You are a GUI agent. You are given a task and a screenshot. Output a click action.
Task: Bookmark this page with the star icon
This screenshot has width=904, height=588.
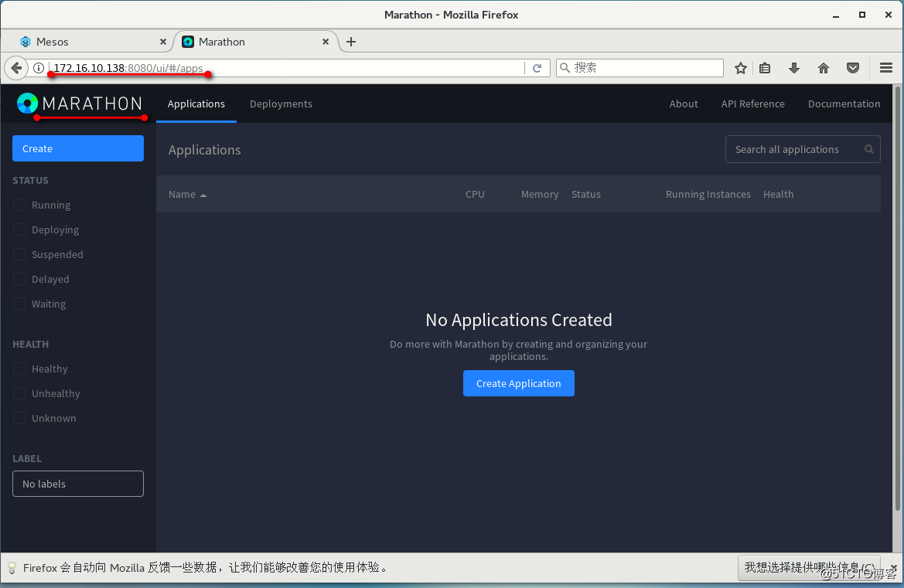pos(741,68)
